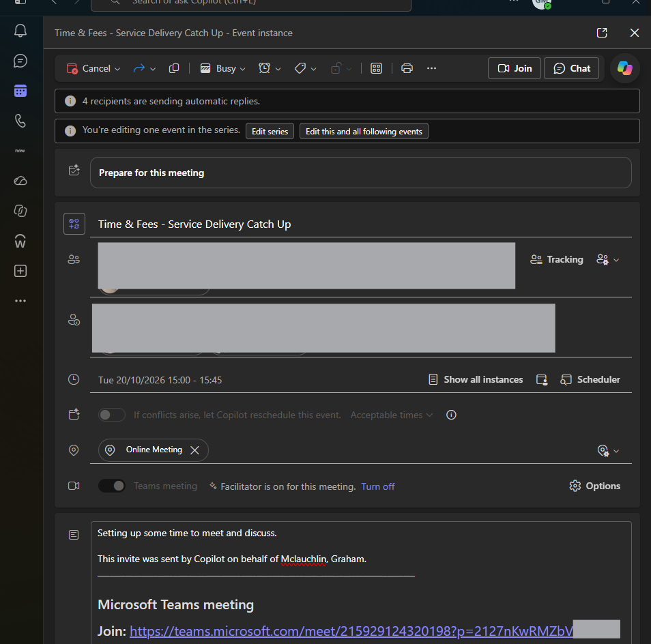Click the date and time text
Image resolution: width=651 pixels, height=644 pixels.
(x=160, y=380)
